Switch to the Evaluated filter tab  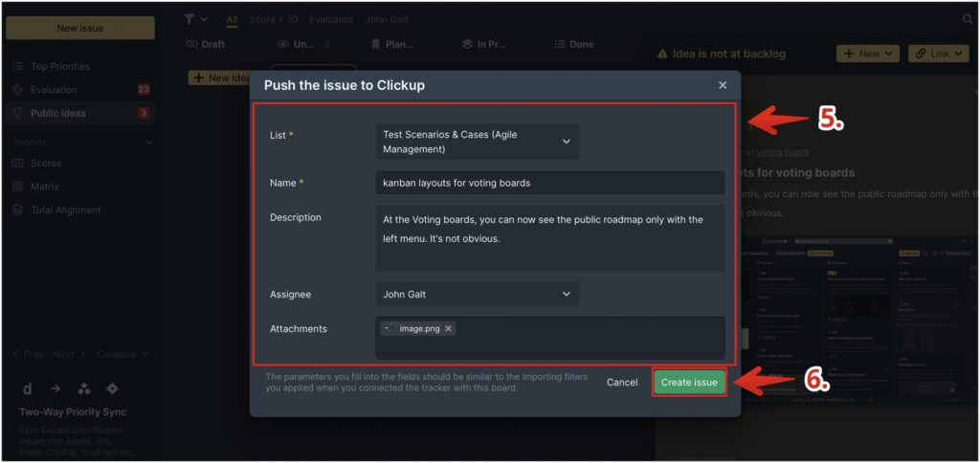[330, 19]
